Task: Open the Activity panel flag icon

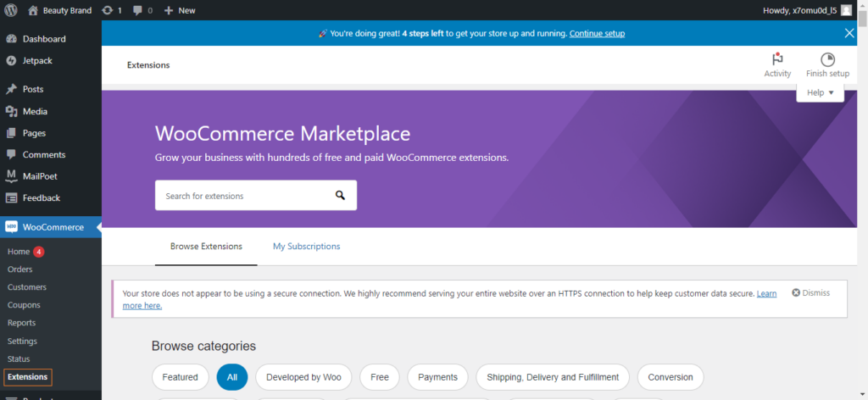Action: pyautogui.click(x=777, y=65)
